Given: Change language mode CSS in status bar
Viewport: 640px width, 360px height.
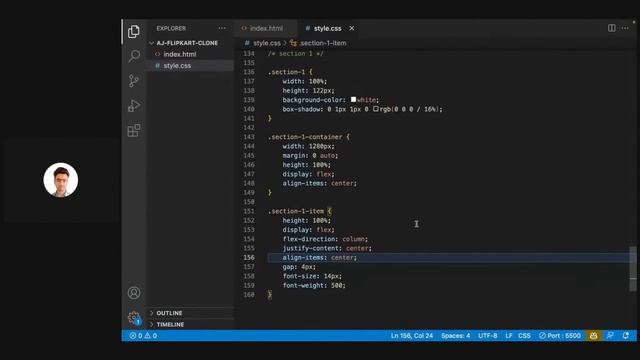Looking at the screenshot, I should pos(524,336).
